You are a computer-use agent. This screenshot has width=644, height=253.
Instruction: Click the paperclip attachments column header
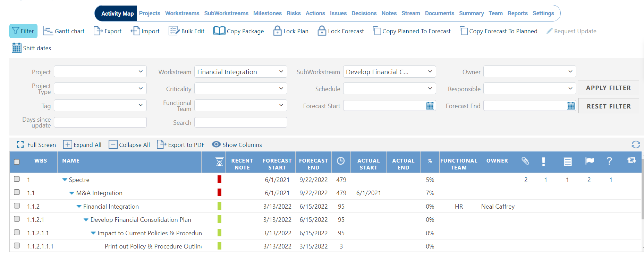[x=525, y=161]
